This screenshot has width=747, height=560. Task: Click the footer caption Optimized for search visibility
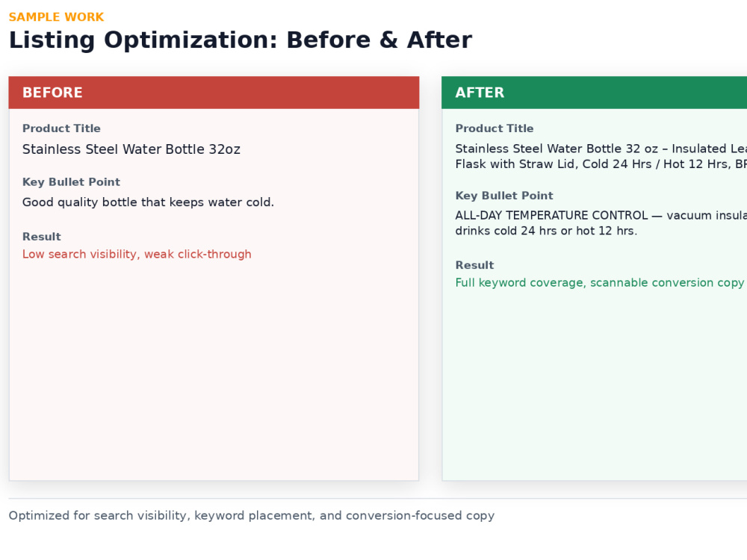[x=252, y=516]
